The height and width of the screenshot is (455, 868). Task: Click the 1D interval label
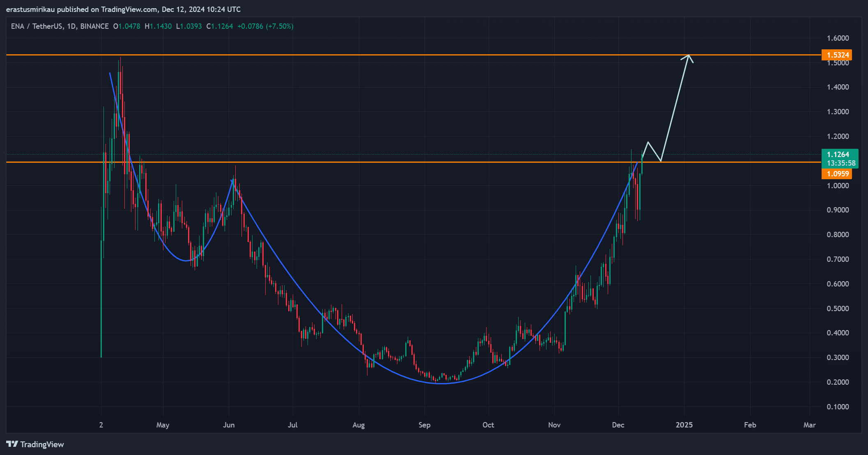point(71,26)
